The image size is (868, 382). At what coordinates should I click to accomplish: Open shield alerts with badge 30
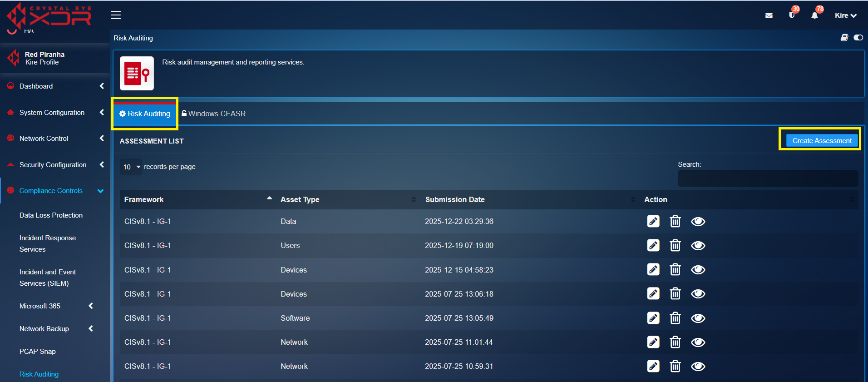792,15
